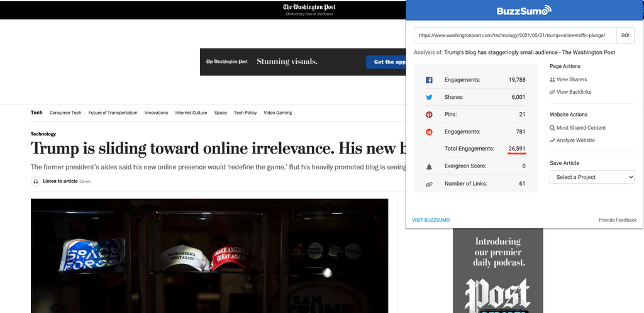Open View Backlinks under Page Actions

coord(574,92)
